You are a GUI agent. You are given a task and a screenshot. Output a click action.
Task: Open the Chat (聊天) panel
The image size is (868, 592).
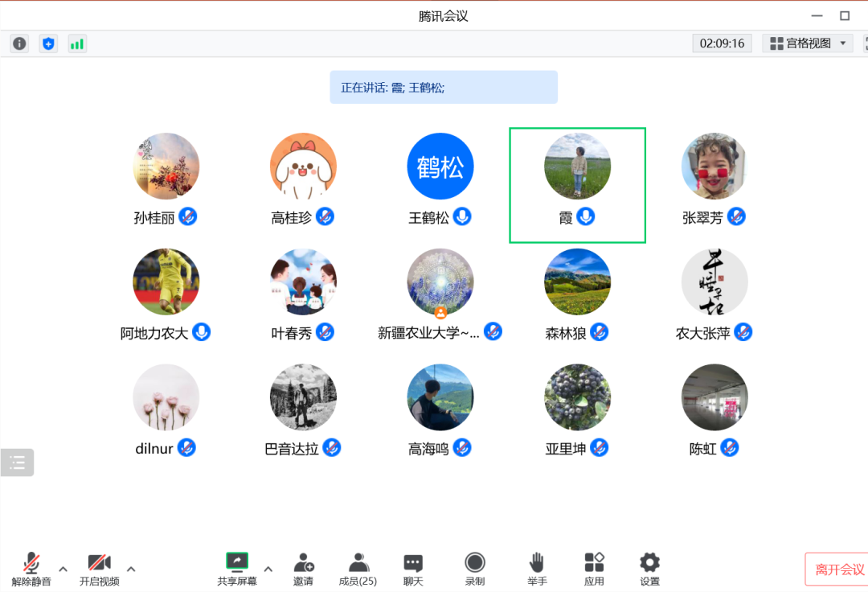pos(413,568)
